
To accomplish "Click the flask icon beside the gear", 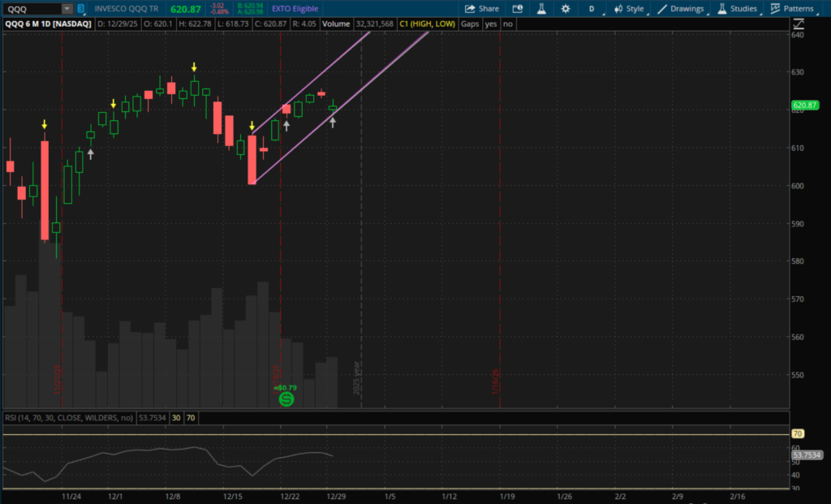I will click(540, 9).
